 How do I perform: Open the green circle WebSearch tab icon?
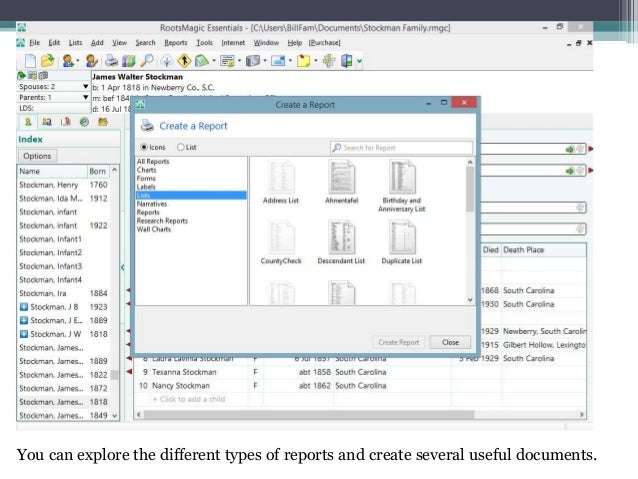[x=84, y=122]
